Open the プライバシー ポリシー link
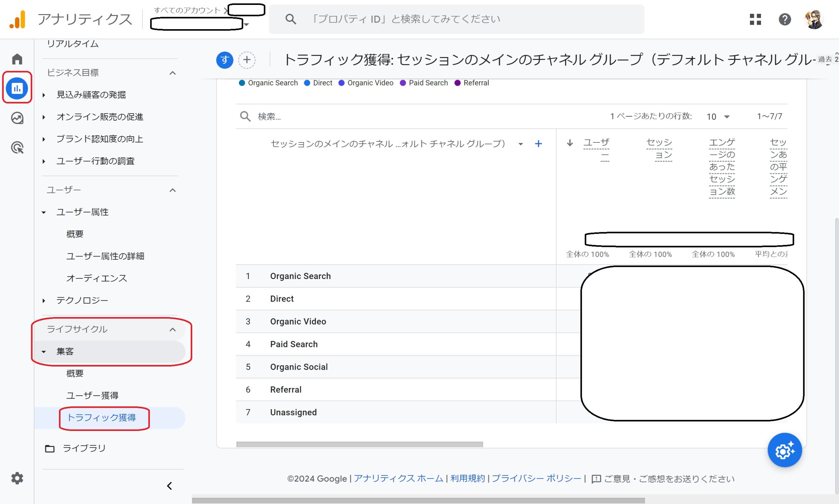Image resolution: width=839 pixels, height=504 pixels. coord(536,478)
